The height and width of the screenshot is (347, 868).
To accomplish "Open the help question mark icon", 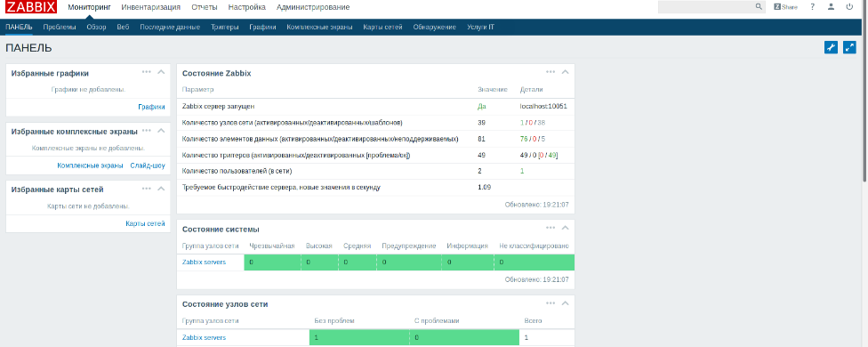I will [813, 7].
